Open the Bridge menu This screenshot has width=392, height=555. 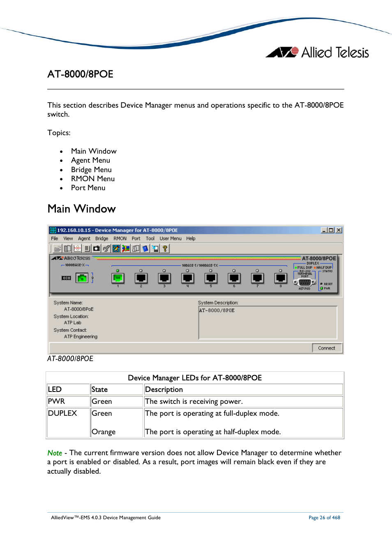point(102,238)
